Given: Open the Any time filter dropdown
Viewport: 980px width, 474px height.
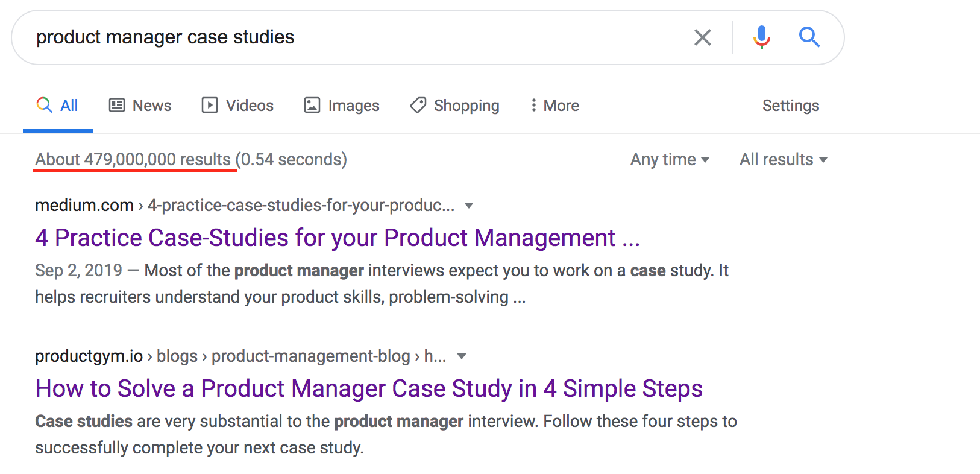Looking at the screenshot, I should coord(670,160).
